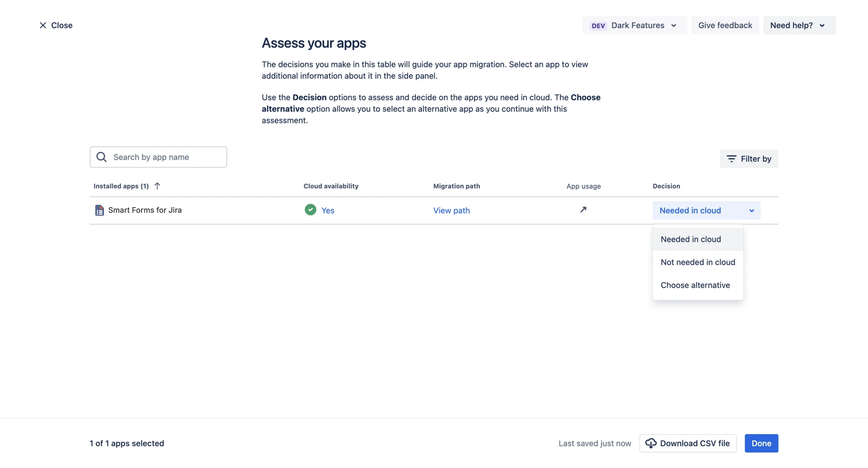Open the Filter by options
This screenshot has width=868, height=468.
pyautogui.click(x=749, y=159)
